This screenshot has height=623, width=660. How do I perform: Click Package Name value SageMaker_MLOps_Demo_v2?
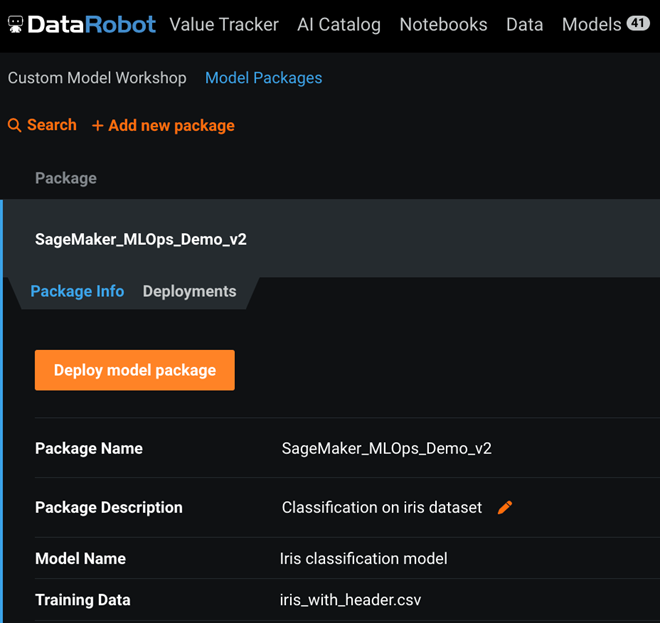point(386,448)
